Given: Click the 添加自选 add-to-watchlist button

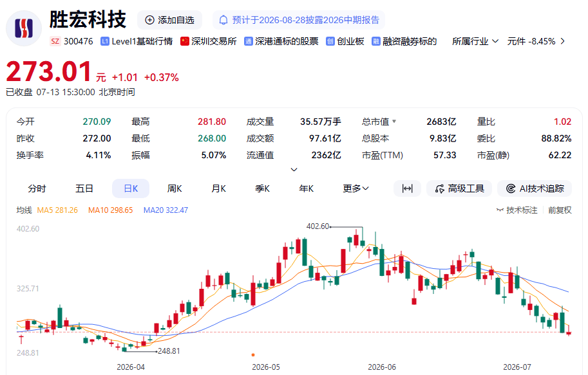Looking at the screenshot, I should [170, 20].
